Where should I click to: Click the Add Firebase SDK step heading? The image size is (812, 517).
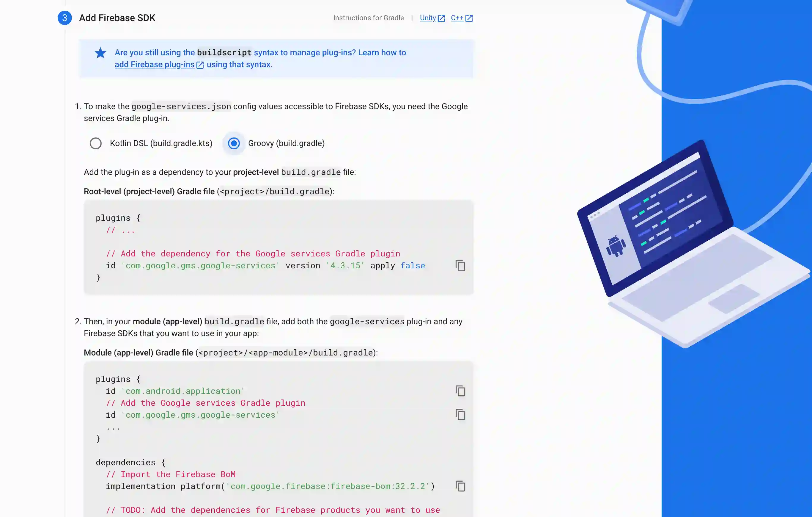117,18
